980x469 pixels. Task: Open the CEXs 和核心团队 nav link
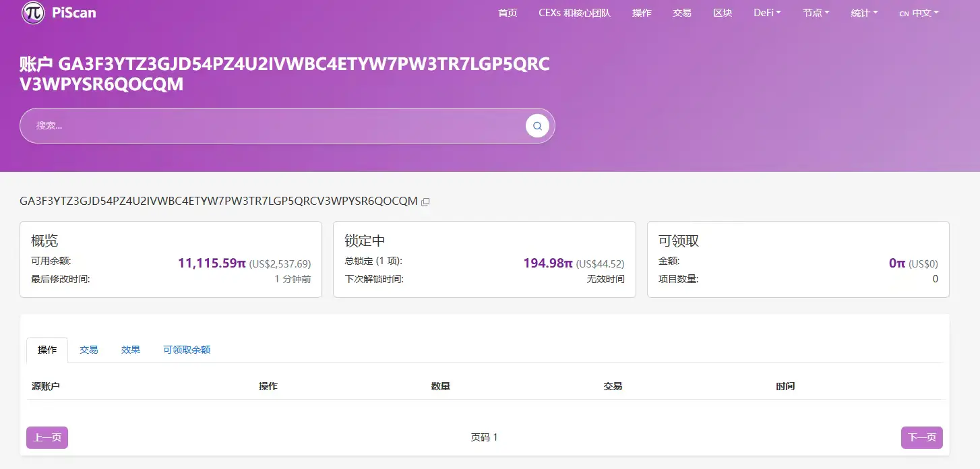pos(574,13)
